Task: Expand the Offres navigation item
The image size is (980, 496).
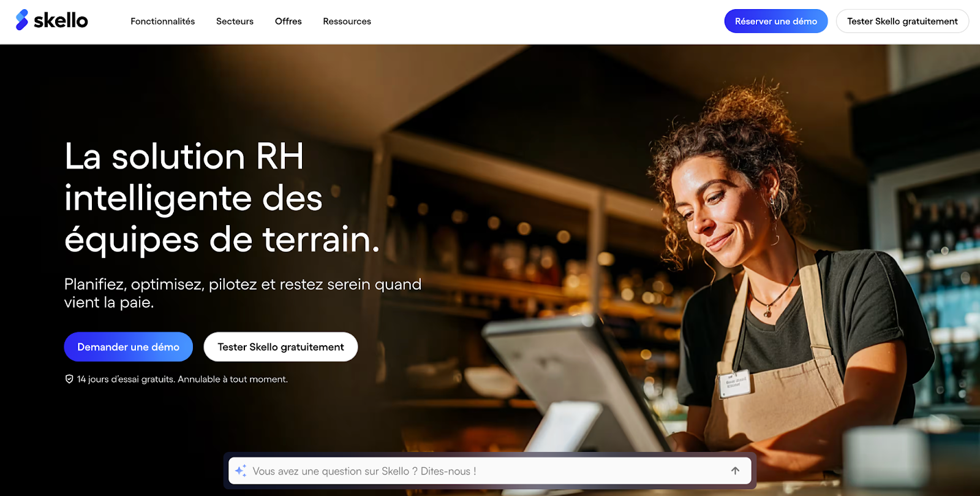Action: [288, 21]
